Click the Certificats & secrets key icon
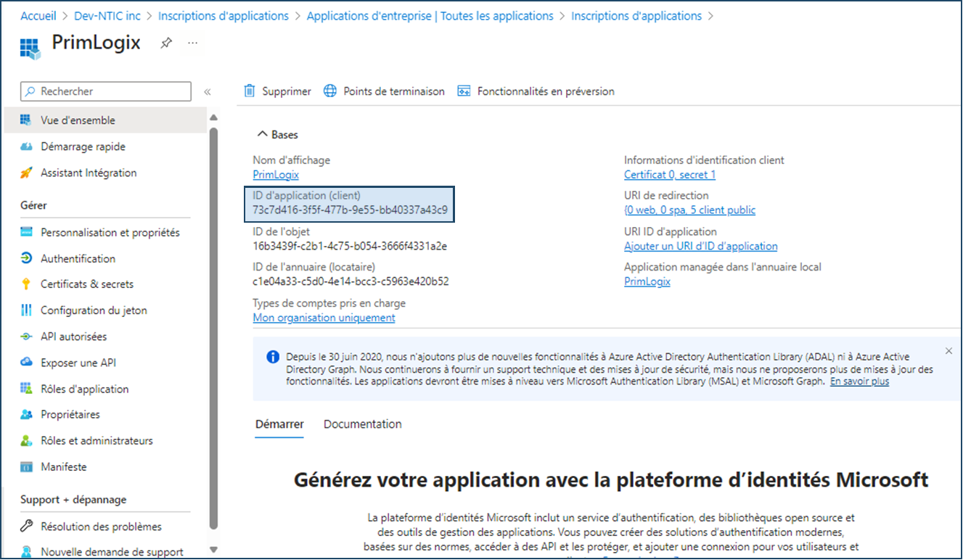963x560 pixels. [27, 284]
